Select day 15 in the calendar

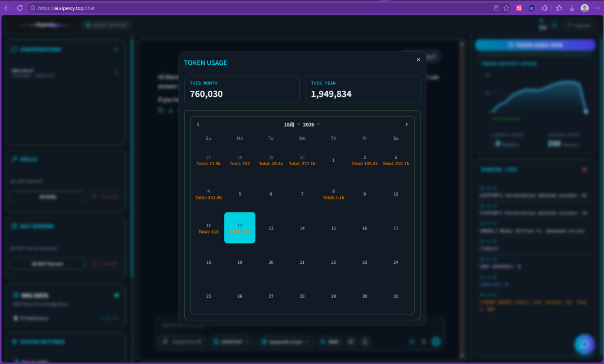click(x=333, y=228)
